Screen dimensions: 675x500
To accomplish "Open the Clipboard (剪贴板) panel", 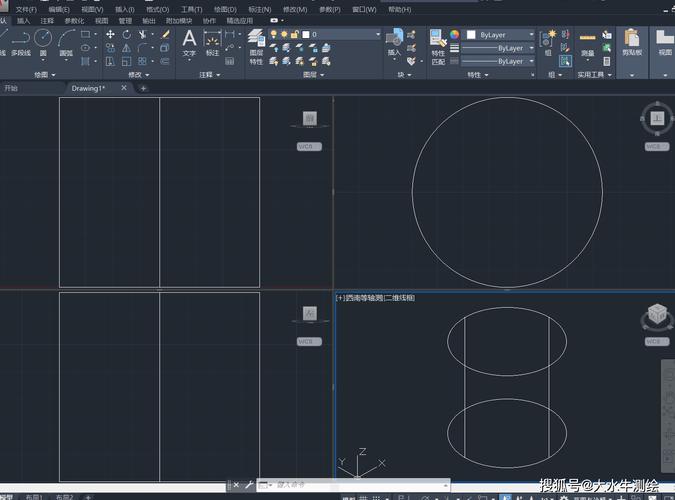I will (x=631, y=42).
